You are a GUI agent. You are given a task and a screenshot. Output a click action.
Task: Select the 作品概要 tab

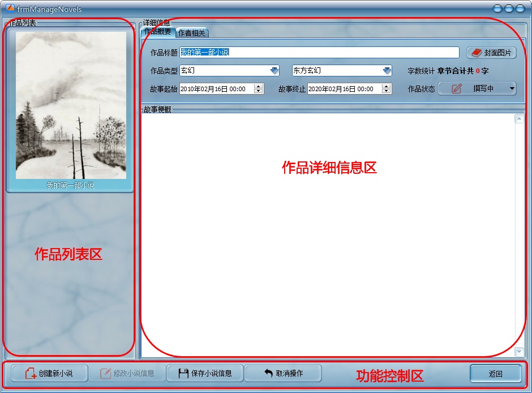pyautogui.click(x=157, y=32)
